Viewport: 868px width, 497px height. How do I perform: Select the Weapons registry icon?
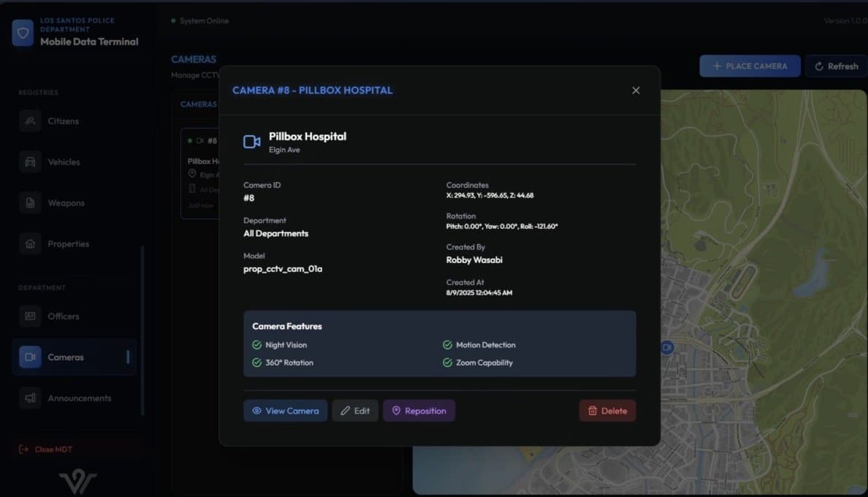pyautogui.click(x=30, y=202)
